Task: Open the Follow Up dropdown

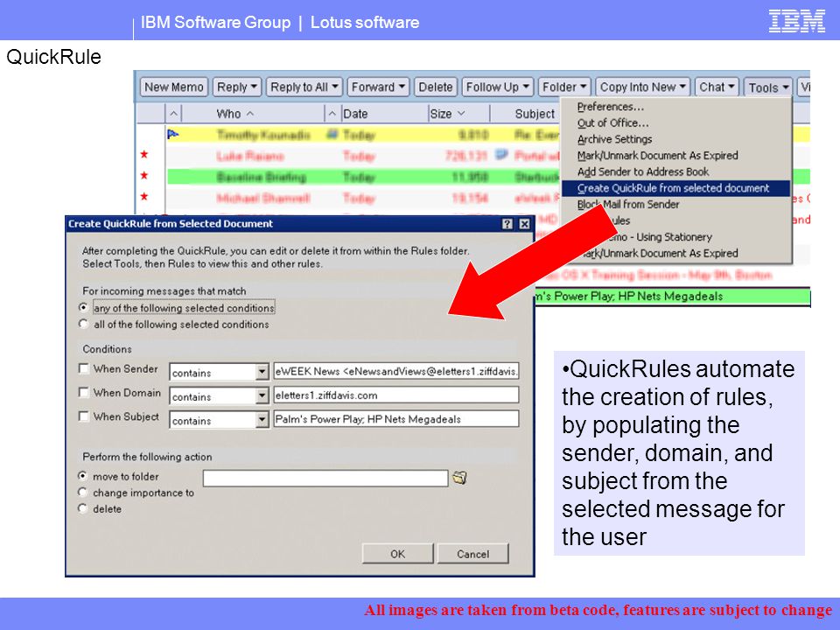Action: (497, 87)
